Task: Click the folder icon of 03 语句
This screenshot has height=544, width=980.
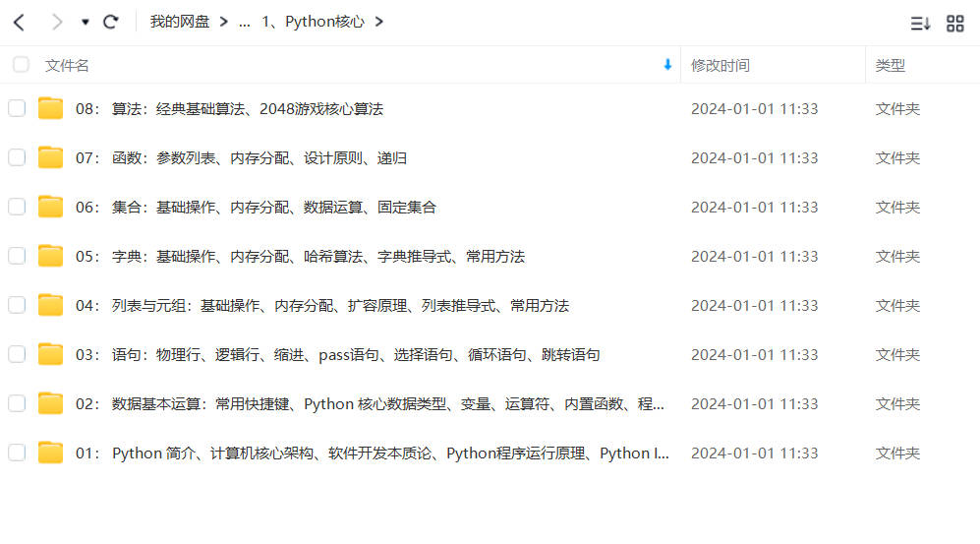Action: [x=51, y=354]
